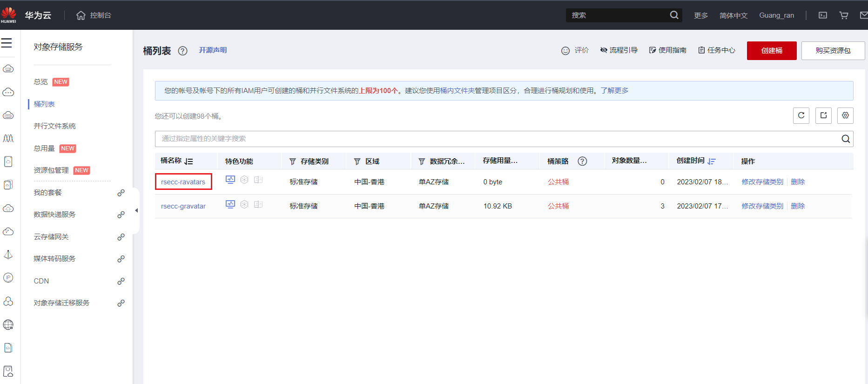Select 桶列表 in the sidebar
The image size is (868, 384).
44,104
